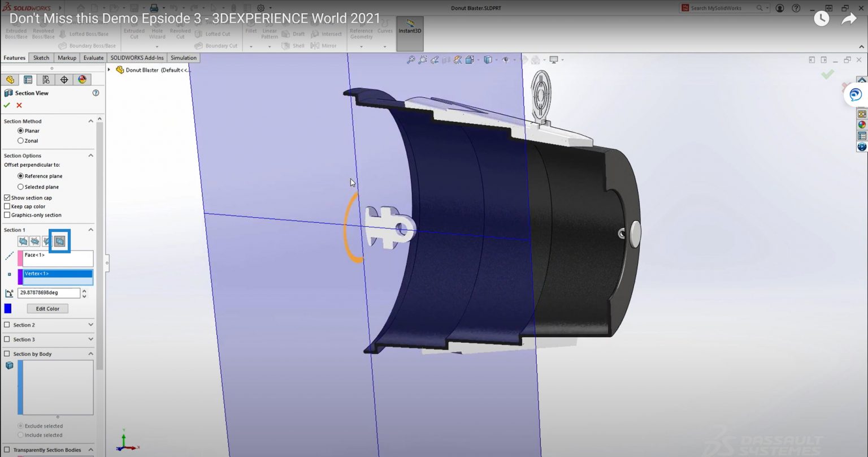
Task: Open View Settings monitor icon
Action: 554,59
